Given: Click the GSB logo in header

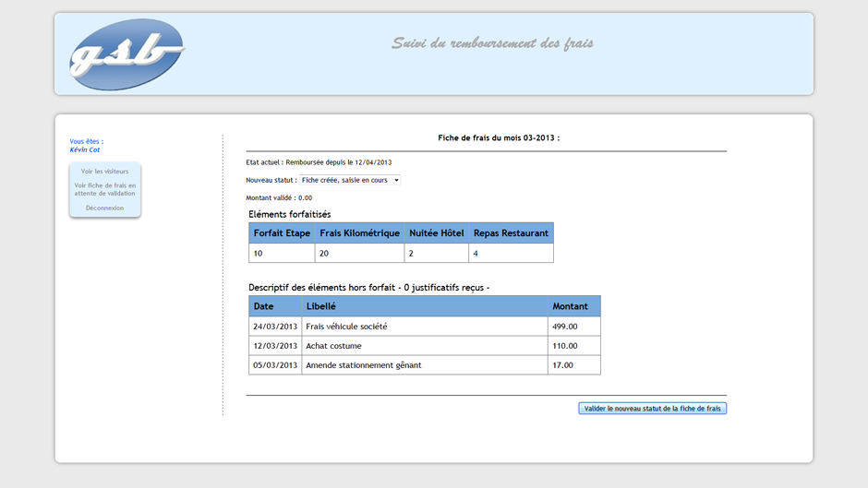Looking at the screenshot, I should 127,54.
